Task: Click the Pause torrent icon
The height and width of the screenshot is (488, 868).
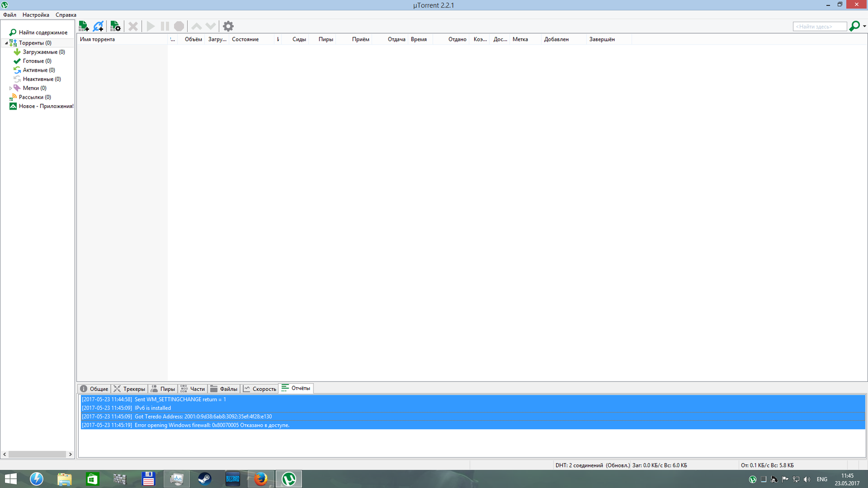Action: (x=165, y=26)
